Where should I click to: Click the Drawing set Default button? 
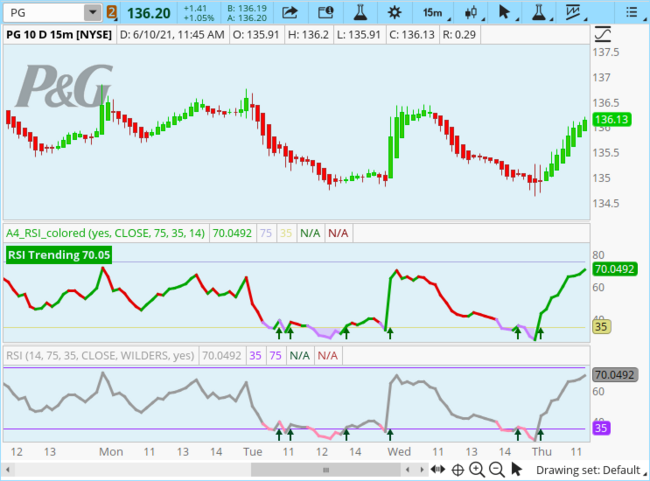(588, 469)
